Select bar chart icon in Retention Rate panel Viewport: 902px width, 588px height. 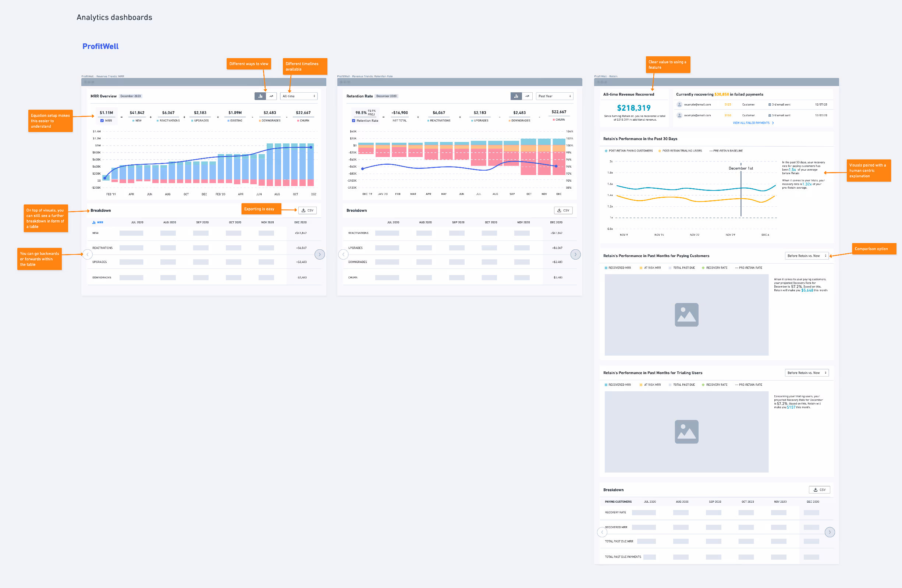(516, 96)
